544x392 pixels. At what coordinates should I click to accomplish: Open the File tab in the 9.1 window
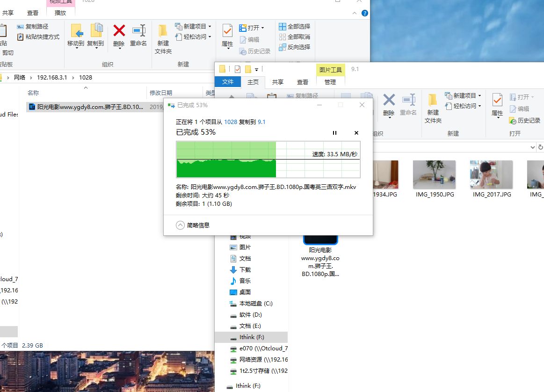point(228,81)
